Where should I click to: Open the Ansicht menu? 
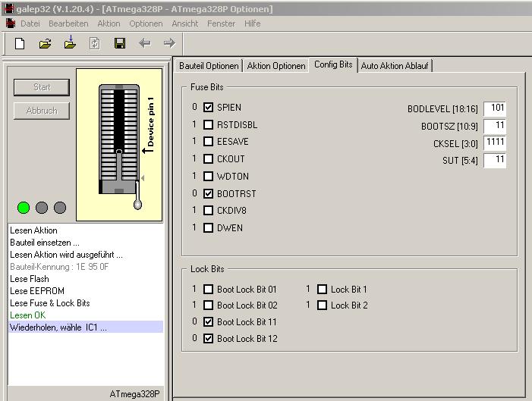click(x=185, y=23)
